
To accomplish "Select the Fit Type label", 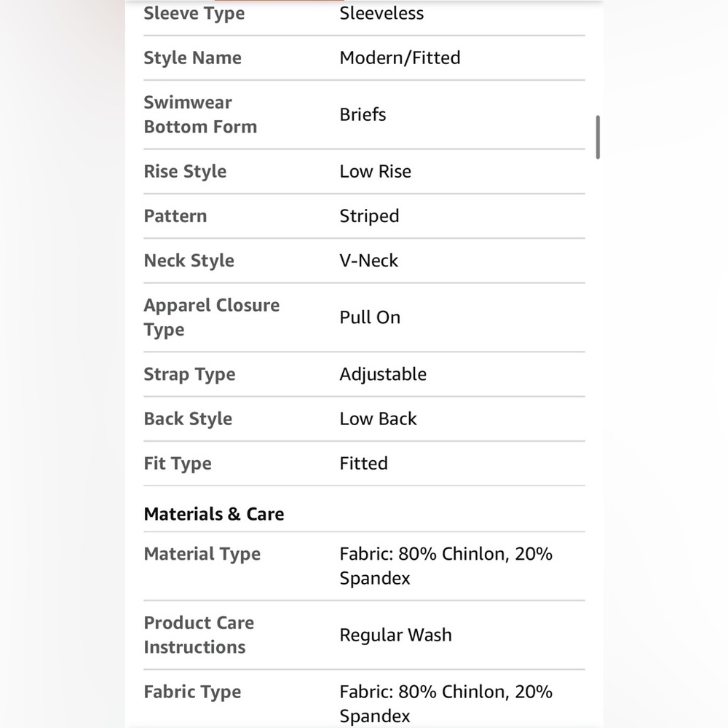I will click(178, 464).
